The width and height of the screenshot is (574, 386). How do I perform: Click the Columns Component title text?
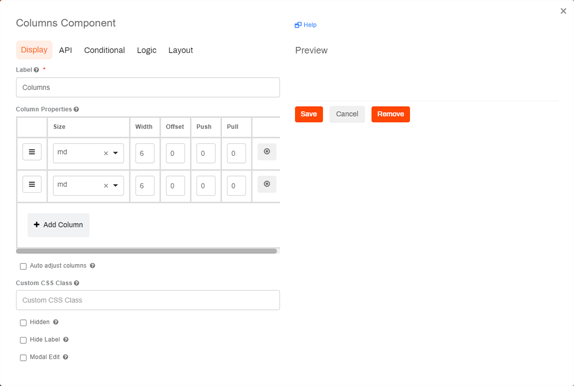coord(66,23)
